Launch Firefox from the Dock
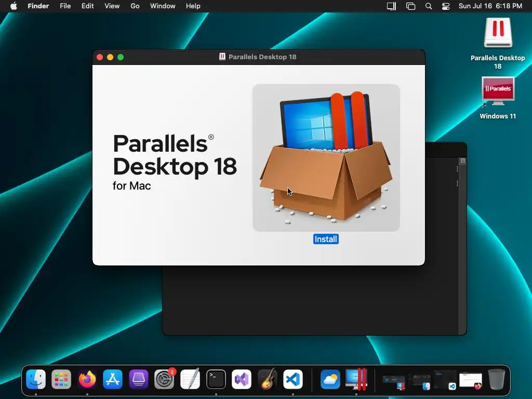Image resolution: width=532 pixels, height=399 pixels. click(87, 379)
